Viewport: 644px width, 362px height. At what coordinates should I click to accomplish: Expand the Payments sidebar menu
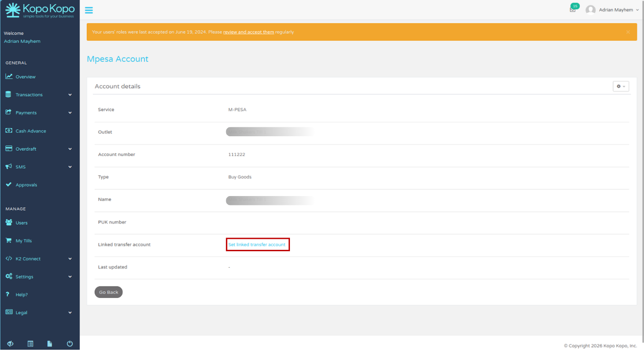click(40, 113)
